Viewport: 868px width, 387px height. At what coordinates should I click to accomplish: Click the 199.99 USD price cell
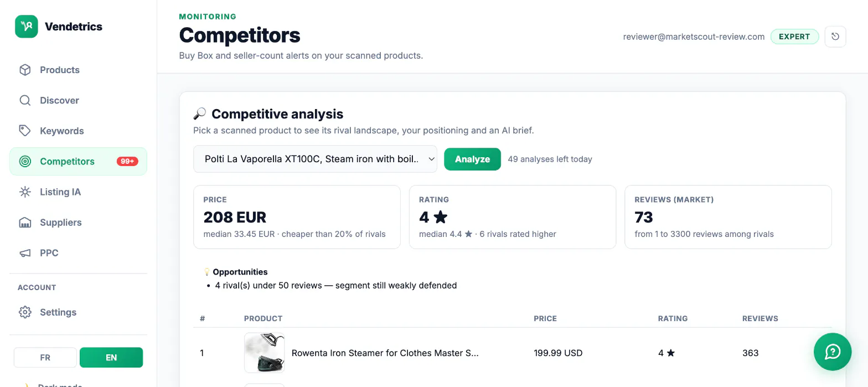(x=558, y=353)
